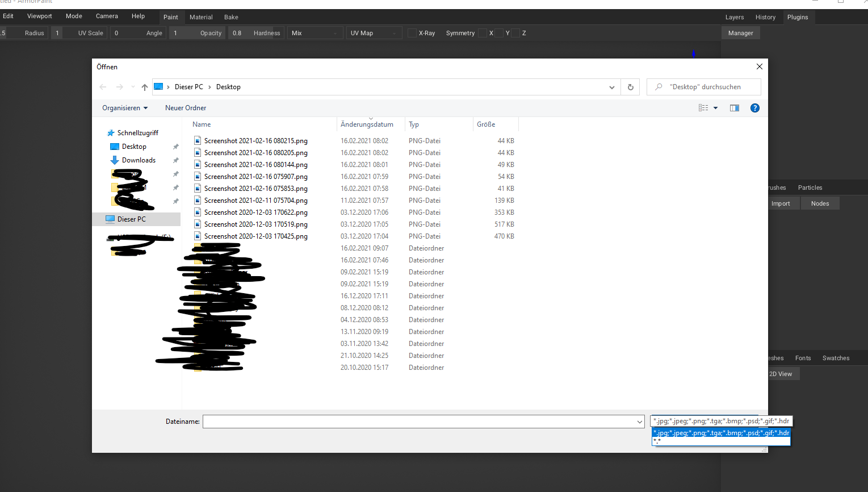Open the Camera menu
The width and height of the screenshot is (868, 492).
pos(107,16)
